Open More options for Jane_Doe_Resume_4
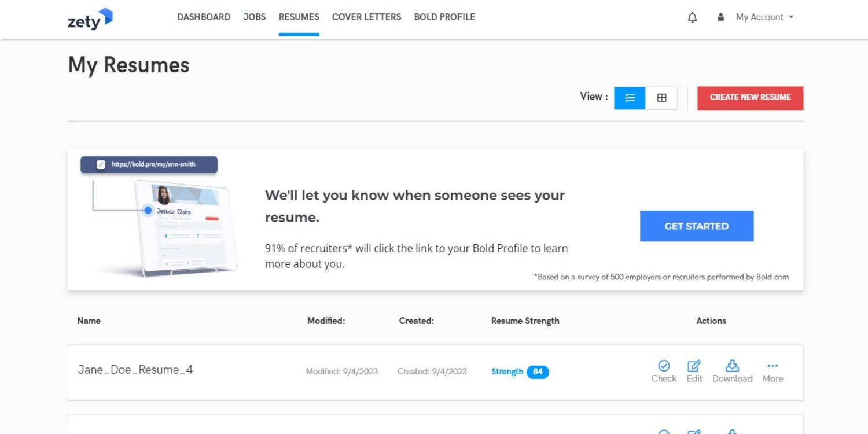868x434 pixels. tap(773, 372)
